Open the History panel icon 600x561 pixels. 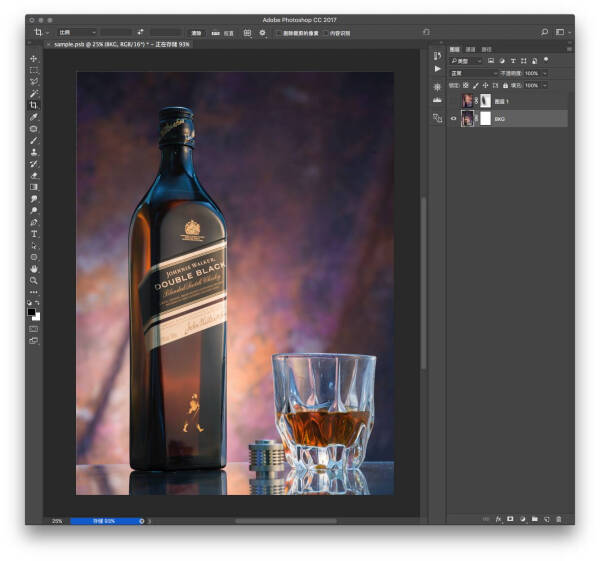[437, 56]
